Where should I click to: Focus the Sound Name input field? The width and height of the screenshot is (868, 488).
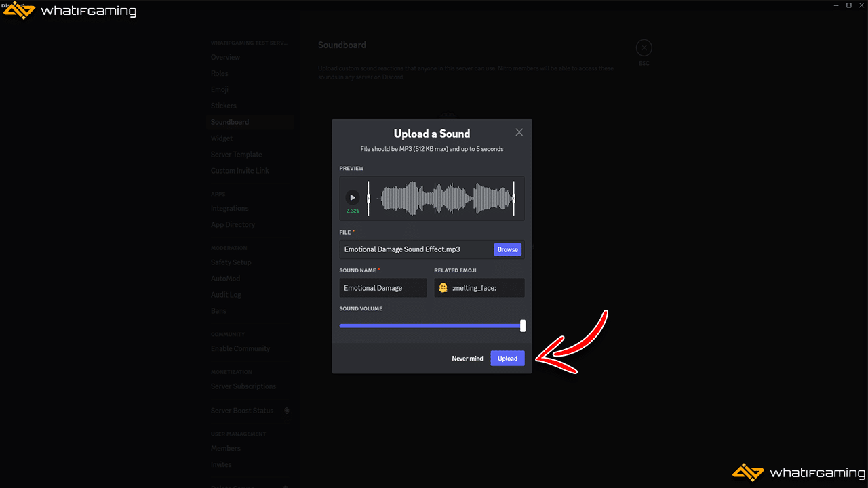pos(383,287)
